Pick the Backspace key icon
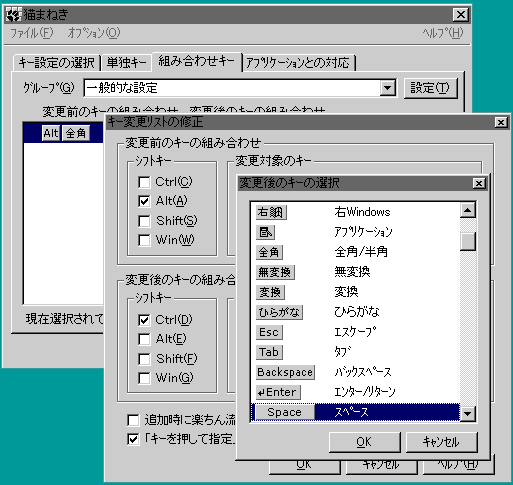Viewport: 513px width, 485px height. pos(285,372)
